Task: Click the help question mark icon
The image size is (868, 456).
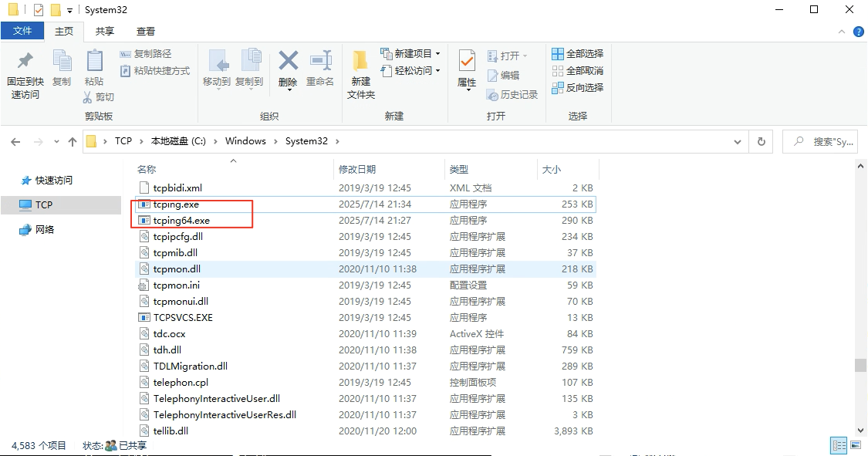Action: (858, 32)
